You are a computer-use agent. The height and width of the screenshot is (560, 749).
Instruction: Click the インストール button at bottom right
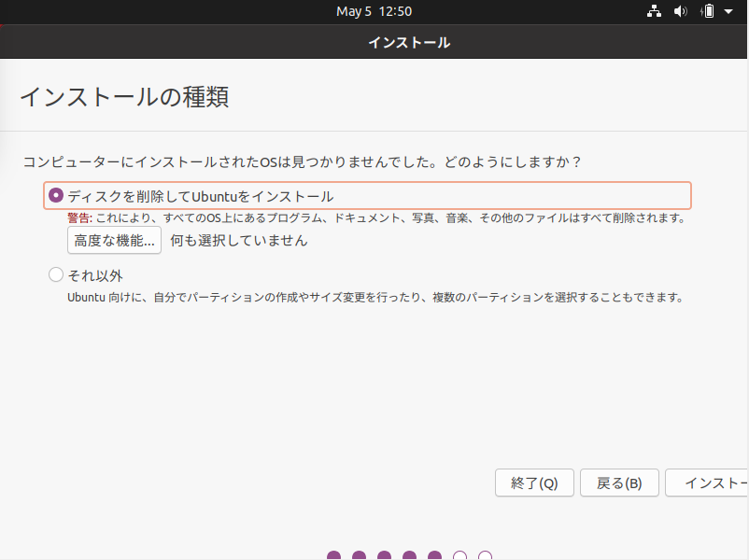(x=707, y=483)
